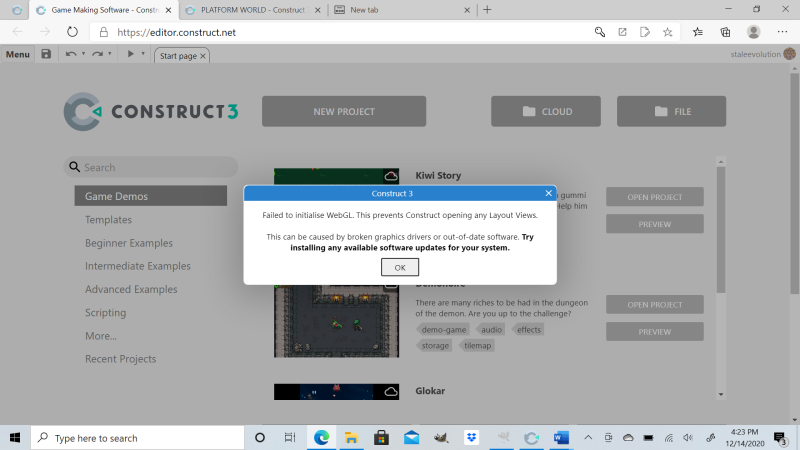Select Scripting category
This screenshot has width=800, height=450.
[106, 312]
